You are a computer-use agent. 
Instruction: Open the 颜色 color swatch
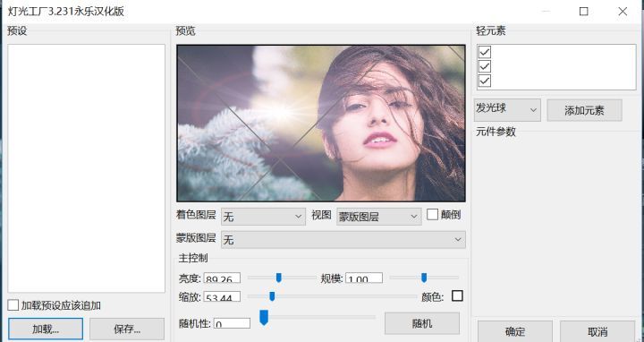[x=457, y=296]
